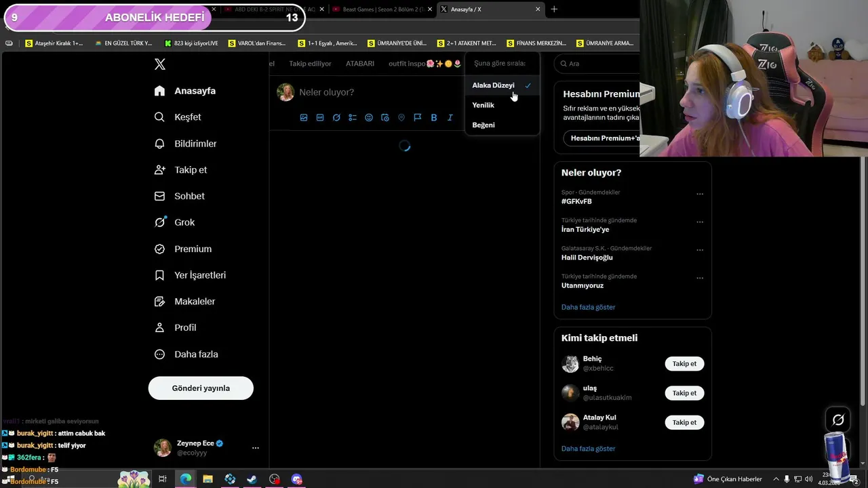The width and height of the screenshot is (868, 488).
Task: Add a poll to post
Action: click(353, 117)
